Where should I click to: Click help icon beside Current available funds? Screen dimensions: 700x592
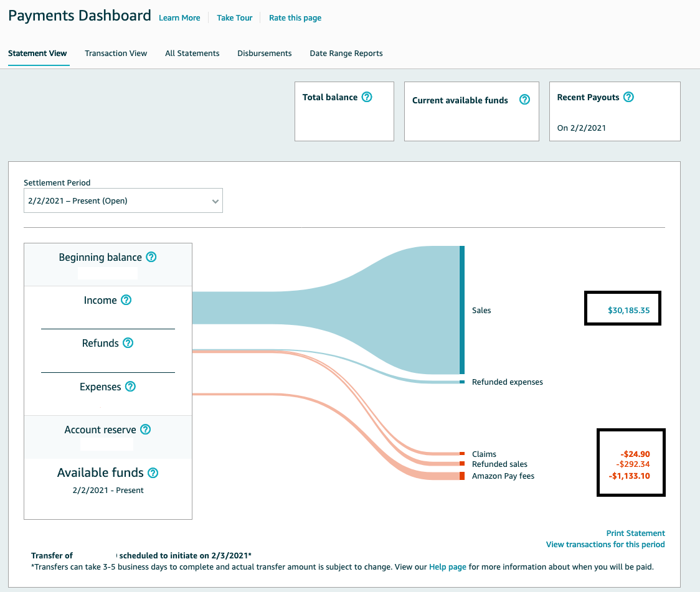click(524, 100)
